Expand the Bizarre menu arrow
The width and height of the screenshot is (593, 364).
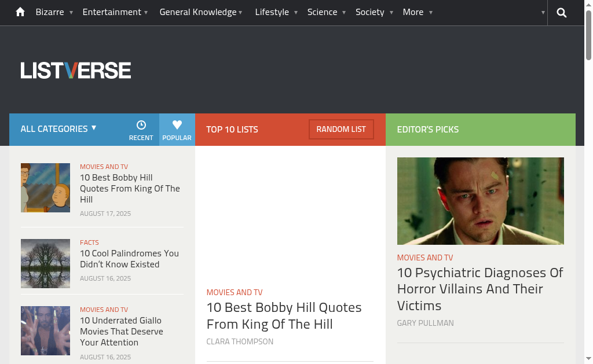[71, 13]
